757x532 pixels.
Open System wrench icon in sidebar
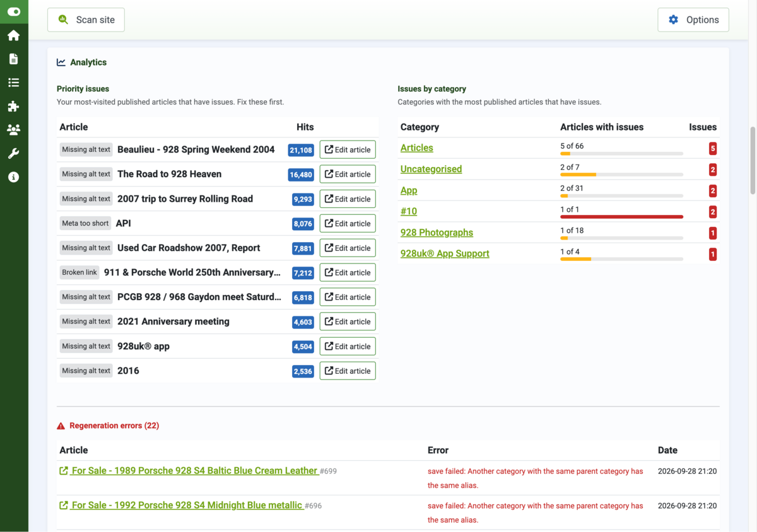tap(14, 154)
